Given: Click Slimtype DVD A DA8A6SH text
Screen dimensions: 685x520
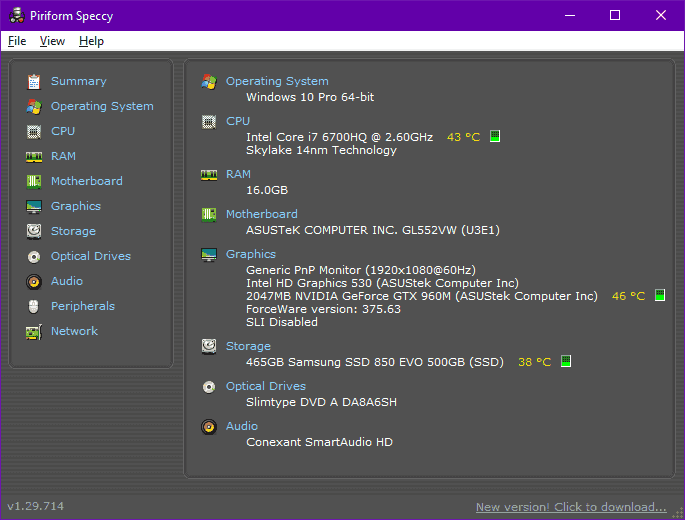Looking at the screenshot, I should pos(321,402).
